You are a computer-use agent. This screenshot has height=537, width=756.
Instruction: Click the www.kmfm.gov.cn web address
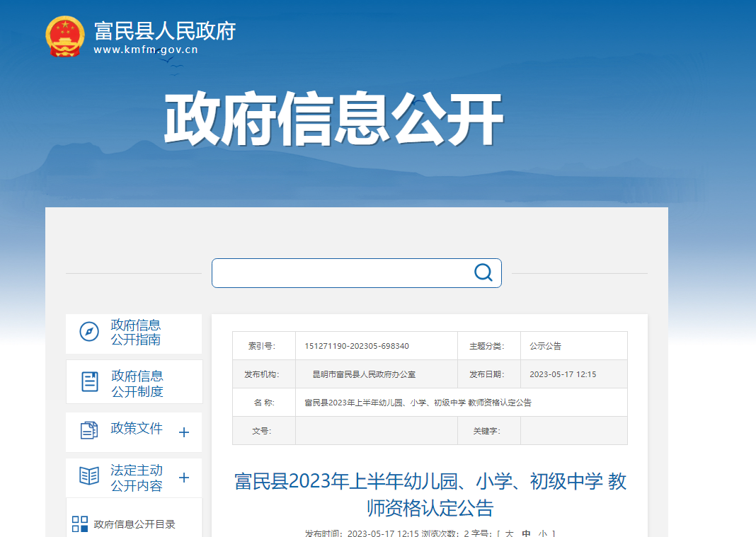pyautogui.click(x=146, y=50)
